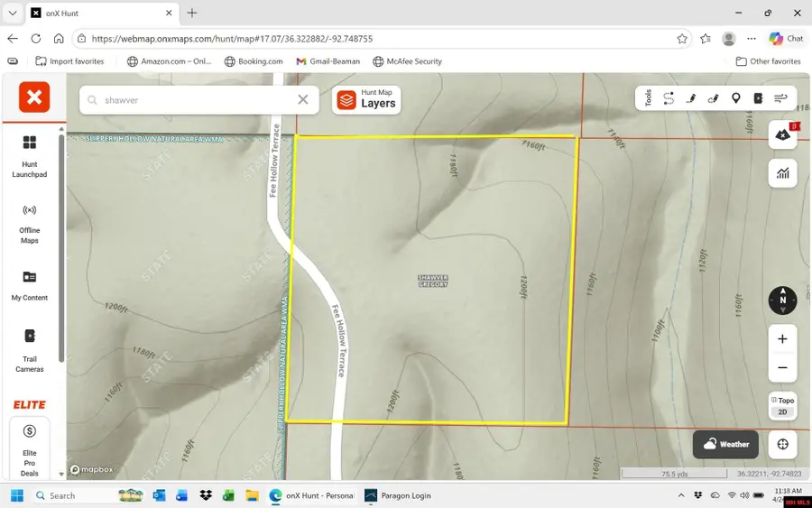
Task: Toggle the Topo 2D basemap switch
Action: coord(782,406)
